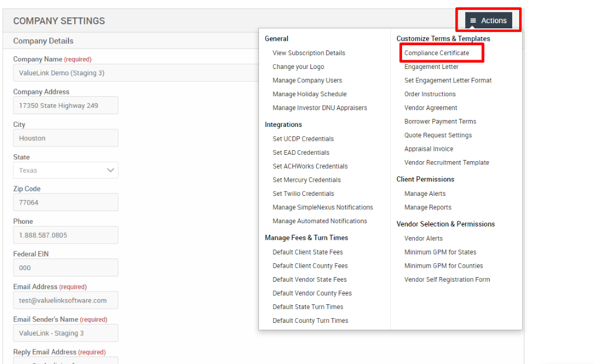Open Manage Alerts under Client Permissions

[x=425, y=194]
